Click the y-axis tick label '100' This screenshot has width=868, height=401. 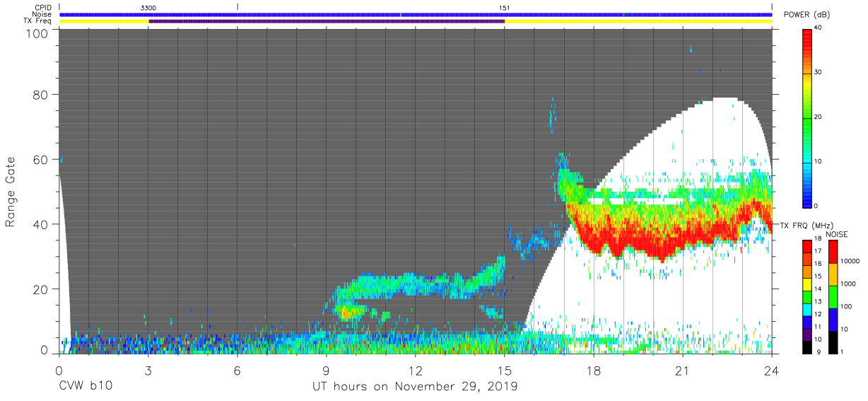36,33
